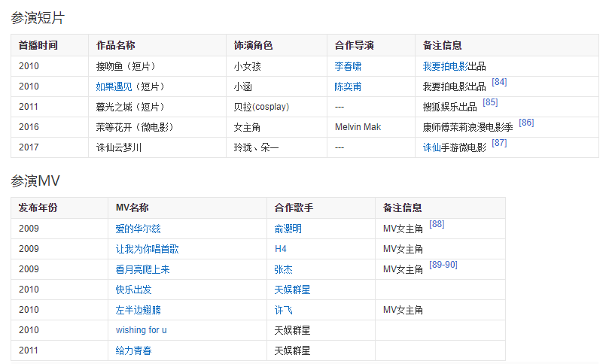Open singer 张杰 link
The image size is (609, 364).
(283, 269)
